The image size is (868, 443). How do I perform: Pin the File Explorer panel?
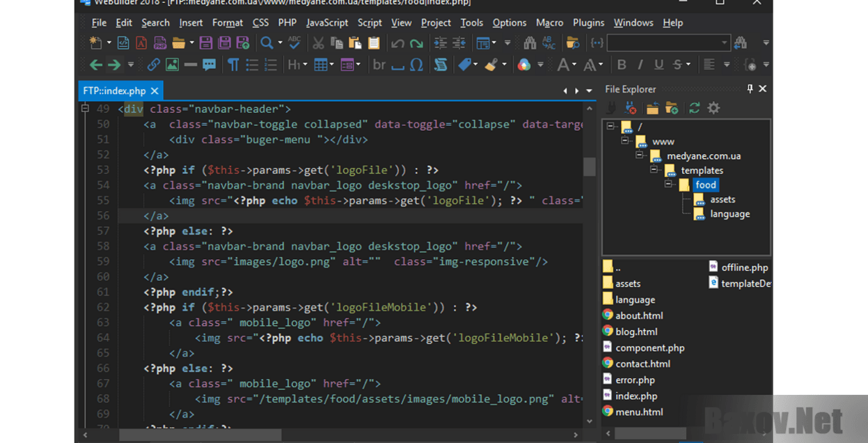[x=750, y=89]
